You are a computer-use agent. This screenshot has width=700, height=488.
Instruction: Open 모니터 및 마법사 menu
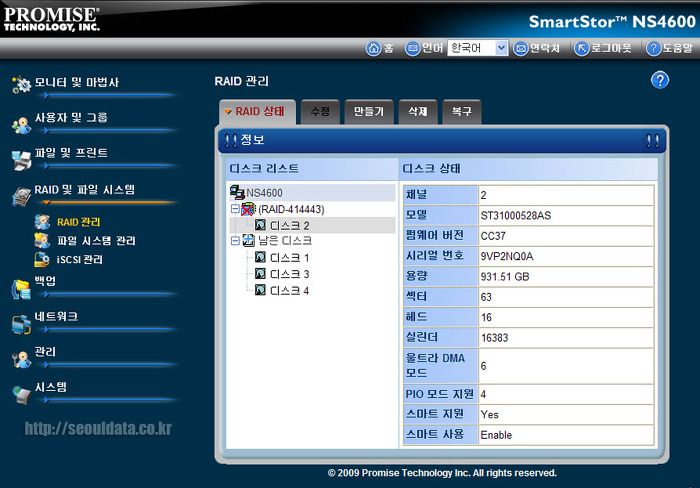point(77,83)
